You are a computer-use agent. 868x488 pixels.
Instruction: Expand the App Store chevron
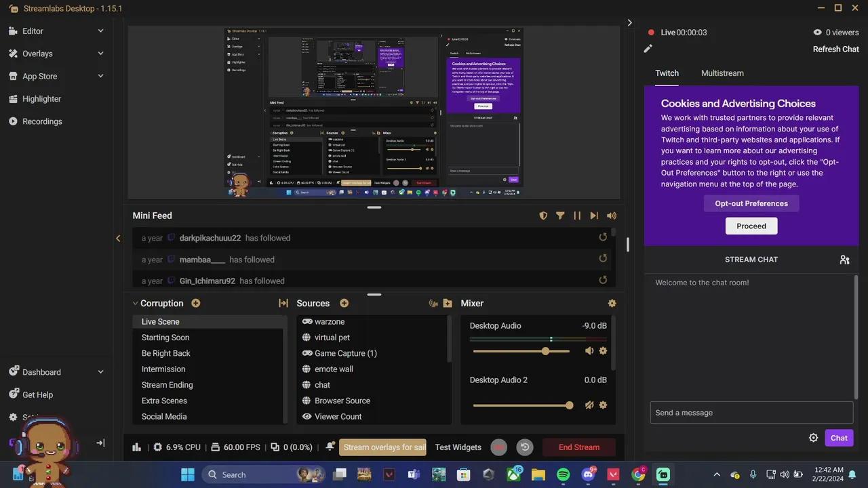[100, 76]
